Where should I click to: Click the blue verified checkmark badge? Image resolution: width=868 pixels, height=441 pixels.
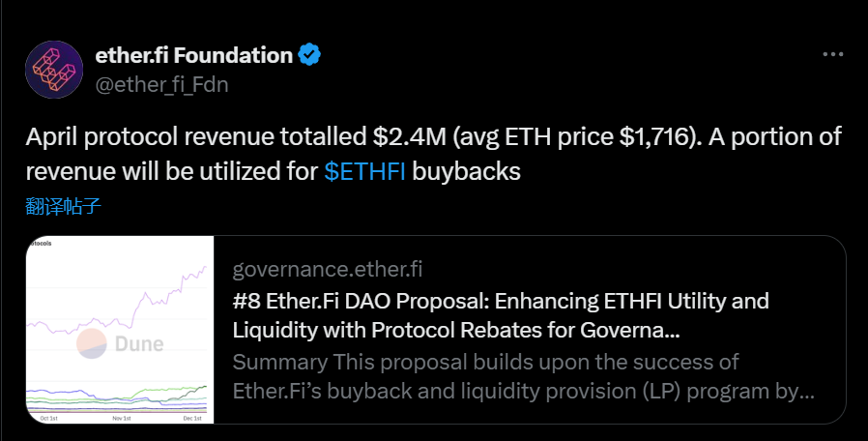pos(309,55)
